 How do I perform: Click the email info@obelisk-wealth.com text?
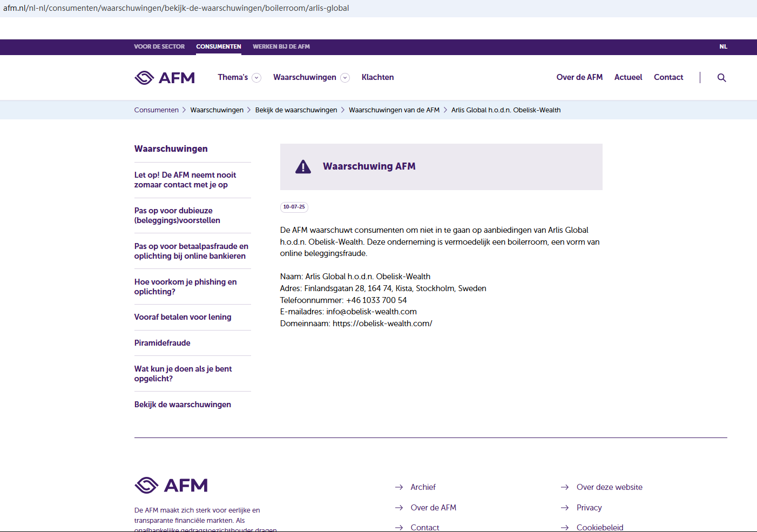371,312
